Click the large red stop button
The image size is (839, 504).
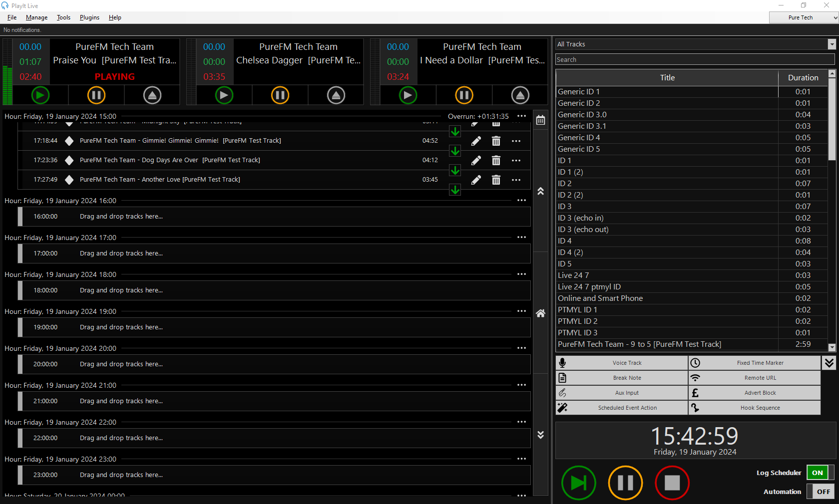(672, 483)
